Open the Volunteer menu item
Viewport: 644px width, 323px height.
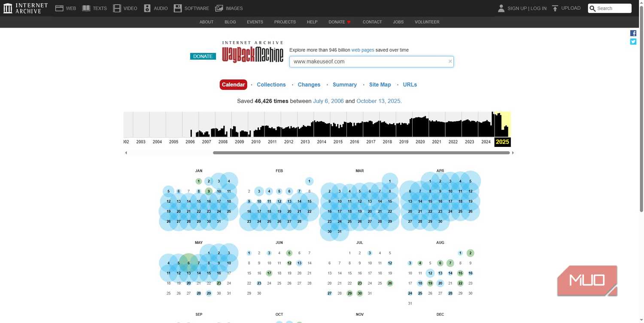[x=427, y=22]
